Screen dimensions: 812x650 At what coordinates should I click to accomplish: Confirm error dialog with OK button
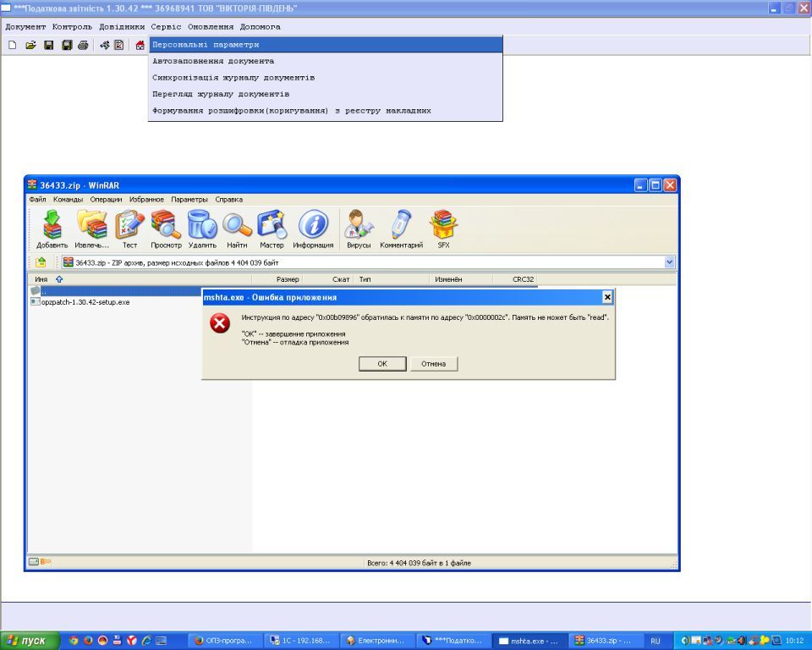pyautogui.click(x=382, y=364)
